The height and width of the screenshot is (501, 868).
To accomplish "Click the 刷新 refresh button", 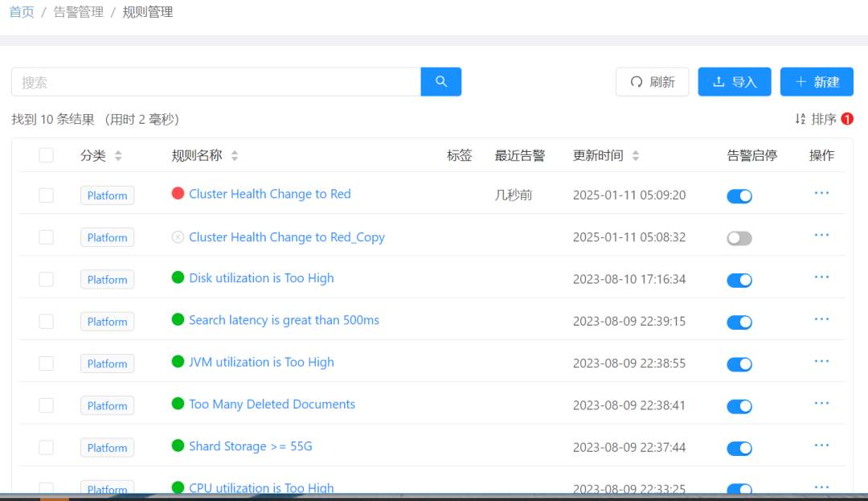I will 652,82.
